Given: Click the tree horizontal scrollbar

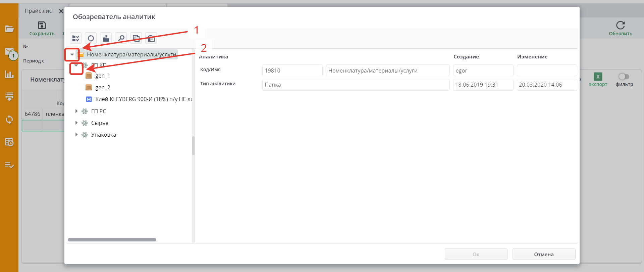Looking at the screenshot, I should [112, 240].
